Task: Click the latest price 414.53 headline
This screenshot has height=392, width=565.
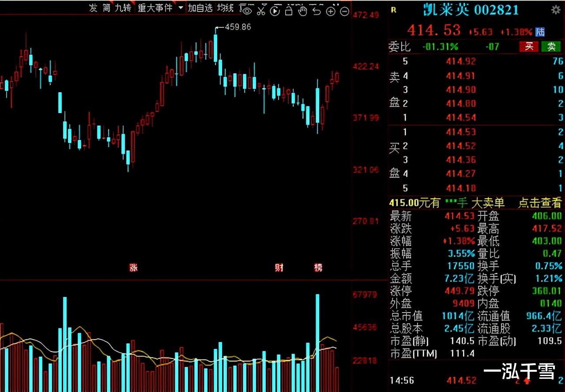Action: point(434,30)
